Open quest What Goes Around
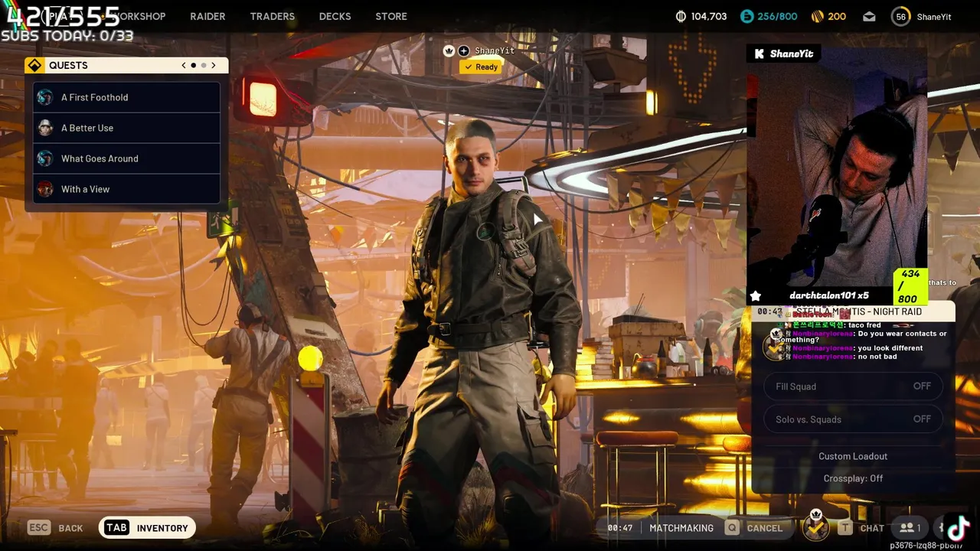Screen dimensions: 980x551 coord(127,158)
